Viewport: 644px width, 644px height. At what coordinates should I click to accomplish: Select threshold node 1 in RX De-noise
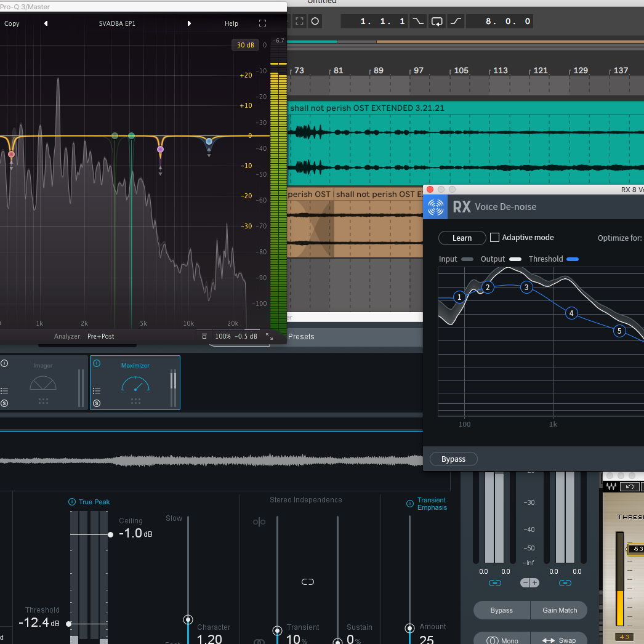pyautogui.click(x=459, y=297)
